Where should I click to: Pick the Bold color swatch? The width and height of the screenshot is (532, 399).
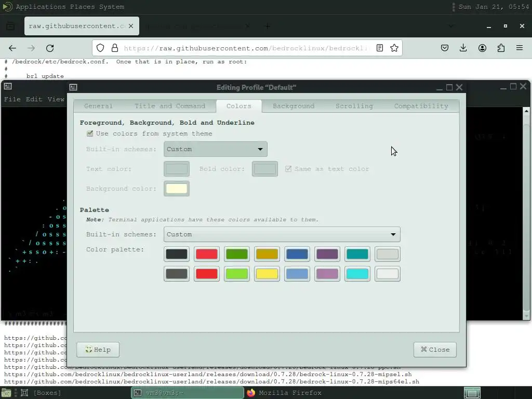(x=264, y=169)
